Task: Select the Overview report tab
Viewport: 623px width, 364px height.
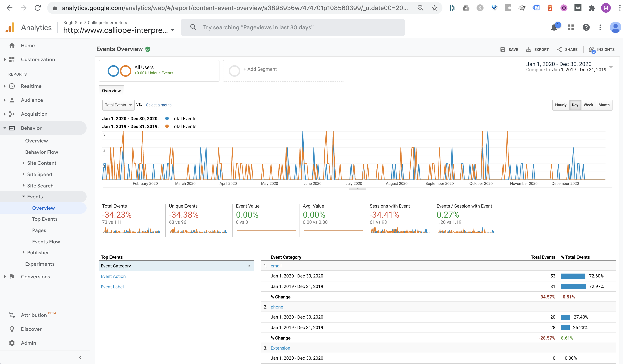Action: tap(111, 91)
